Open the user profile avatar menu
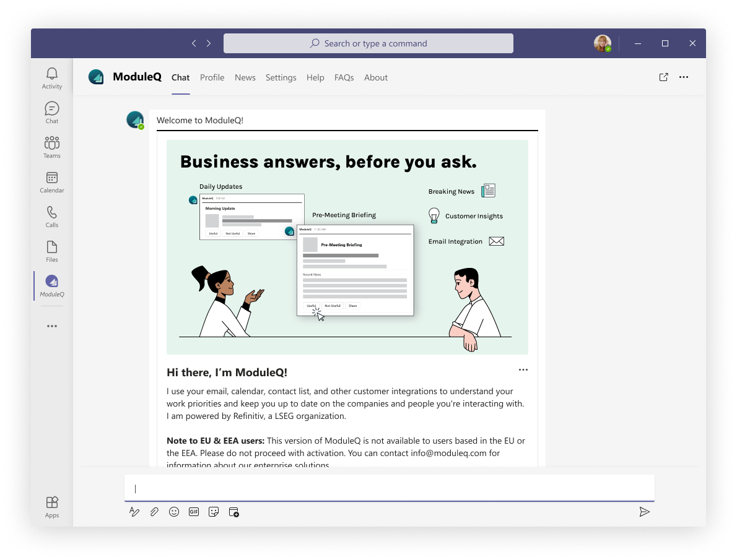This screenshot has width=737, height=560. pyautogui.click(x=603, y=43)
